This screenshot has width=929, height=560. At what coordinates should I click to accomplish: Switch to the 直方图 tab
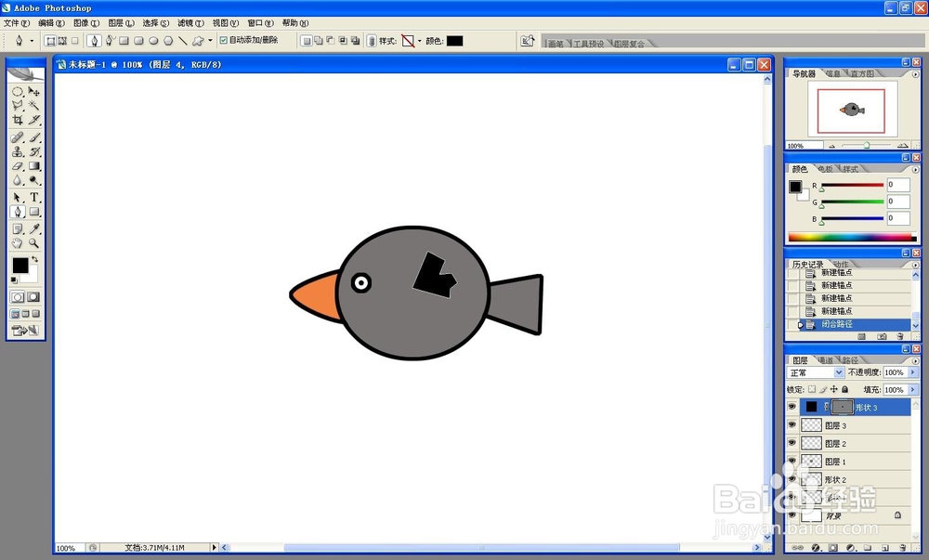click(862, 73)
